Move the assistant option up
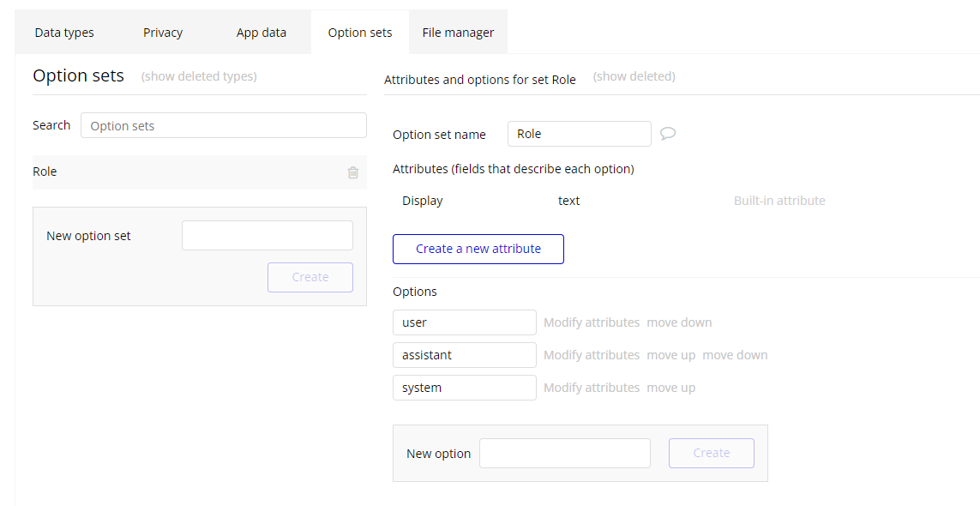The height and width of the screenshot is (506, 980). point(671,355)
